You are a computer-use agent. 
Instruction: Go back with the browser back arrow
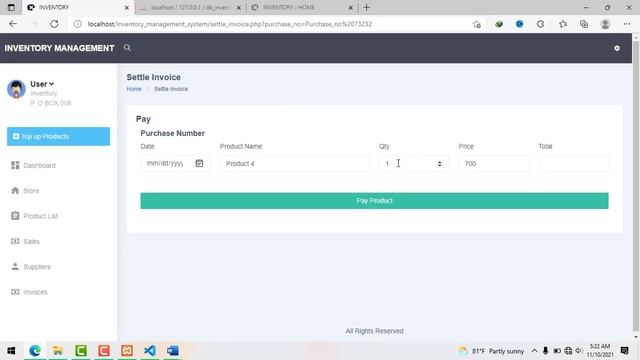pyautogui.click(x=13, y=24)
